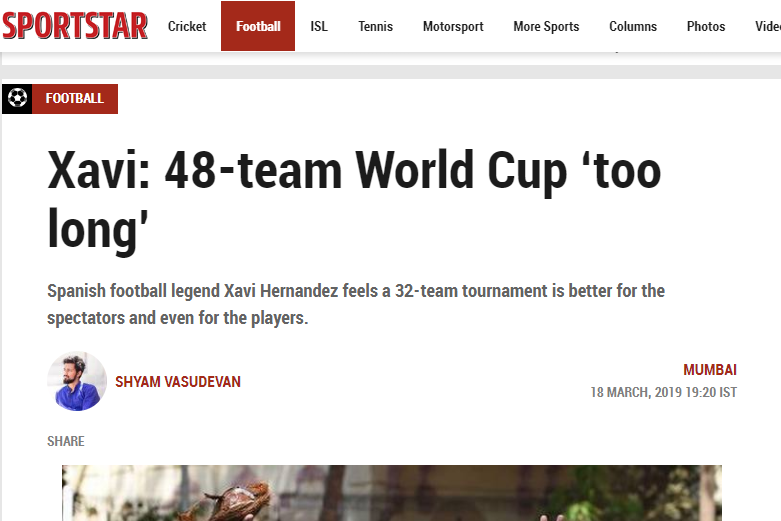Viewport: 781px width, 521px height.
Task: Click the article summary about 32-team tournament
Action: coord(356,304)
